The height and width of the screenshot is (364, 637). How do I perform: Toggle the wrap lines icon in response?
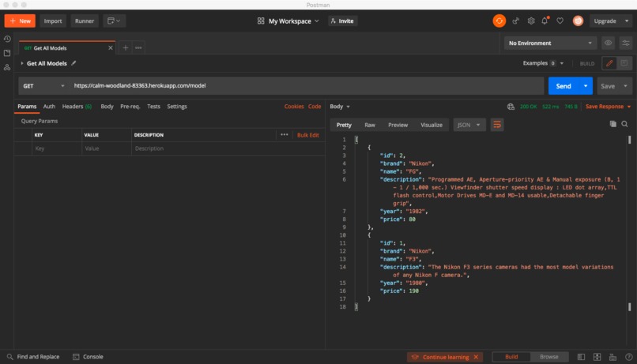497,125
